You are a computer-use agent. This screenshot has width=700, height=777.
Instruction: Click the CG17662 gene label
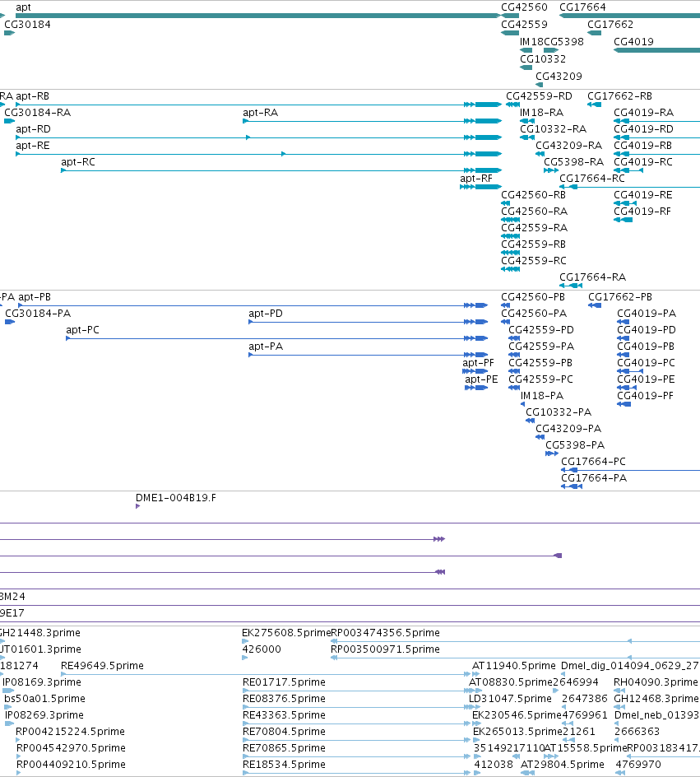(610, 25)
